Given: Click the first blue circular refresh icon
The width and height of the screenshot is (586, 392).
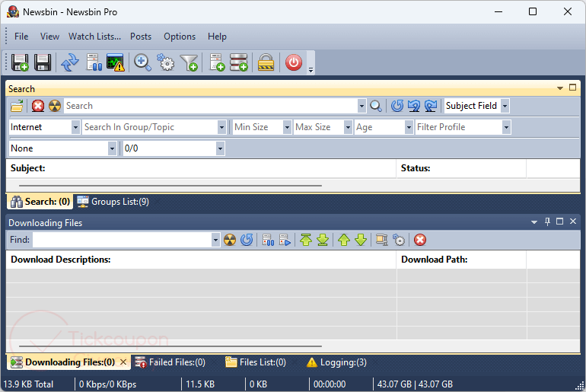Looking at the screenshot, I should [397, 106].
